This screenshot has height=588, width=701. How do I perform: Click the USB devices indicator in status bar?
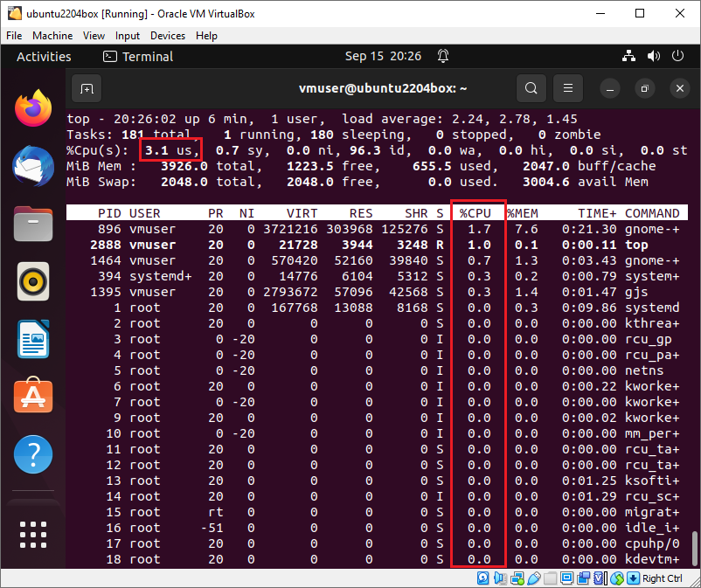click(x=534, y=578)
